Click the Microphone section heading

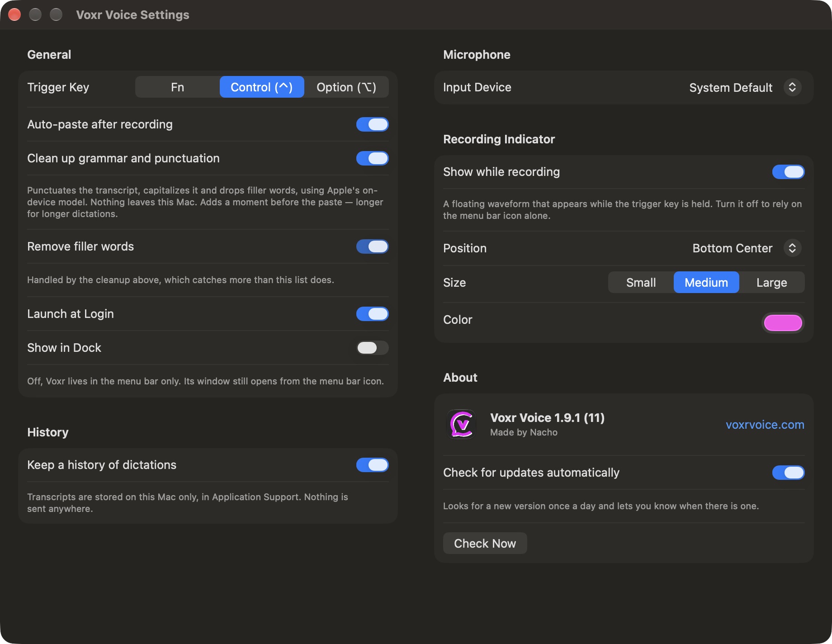click(477, 55)
